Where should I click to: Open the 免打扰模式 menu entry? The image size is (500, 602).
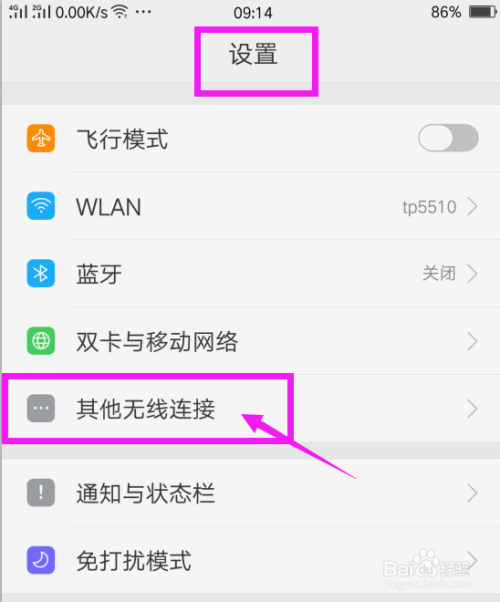[251, 560]
